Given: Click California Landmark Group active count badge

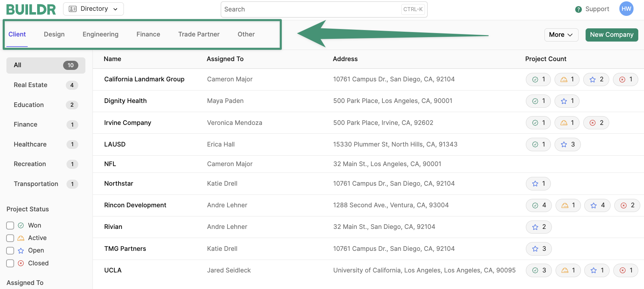Looking at the screenshot, I should pos(567,79).
